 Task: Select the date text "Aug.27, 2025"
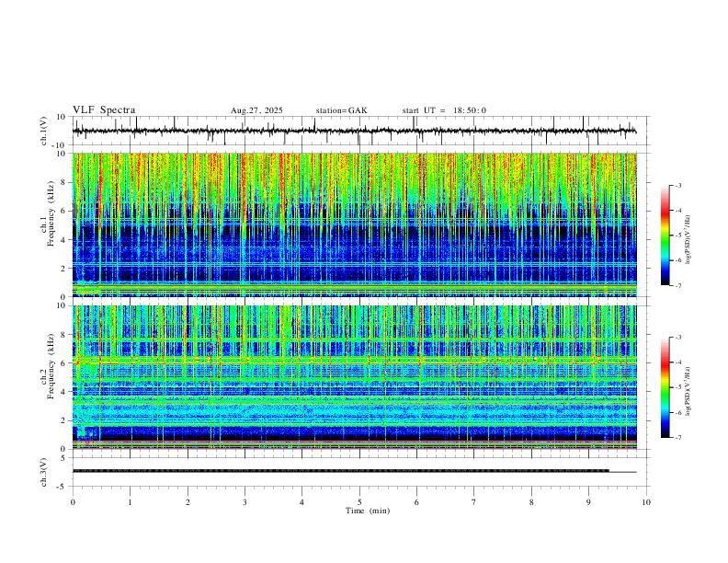click(x=256, y=110)
